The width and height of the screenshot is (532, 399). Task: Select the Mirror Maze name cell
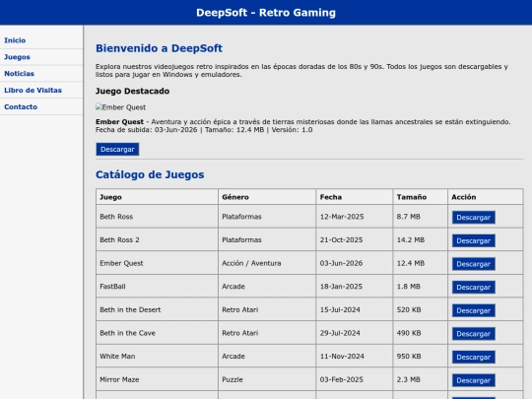[x=157, y=379]
